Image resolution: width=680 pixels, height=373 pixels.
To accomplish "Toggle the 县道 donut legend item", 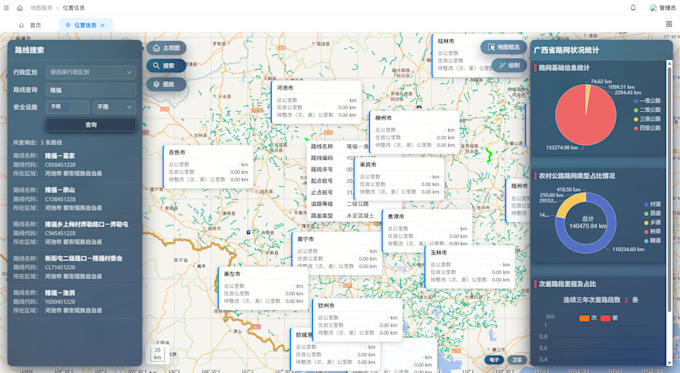I will tap(652, 213).
